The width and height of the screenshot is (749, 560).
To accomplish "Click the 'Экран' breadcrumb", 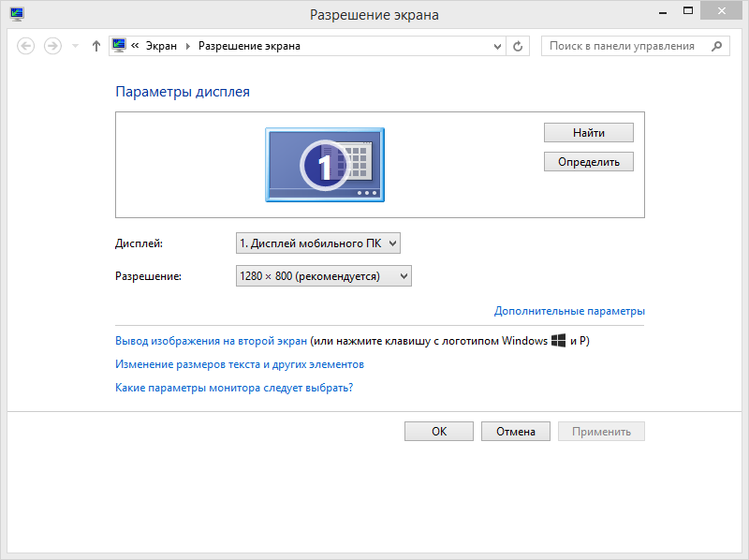I will pyautogui.click(x=161, y=46).
